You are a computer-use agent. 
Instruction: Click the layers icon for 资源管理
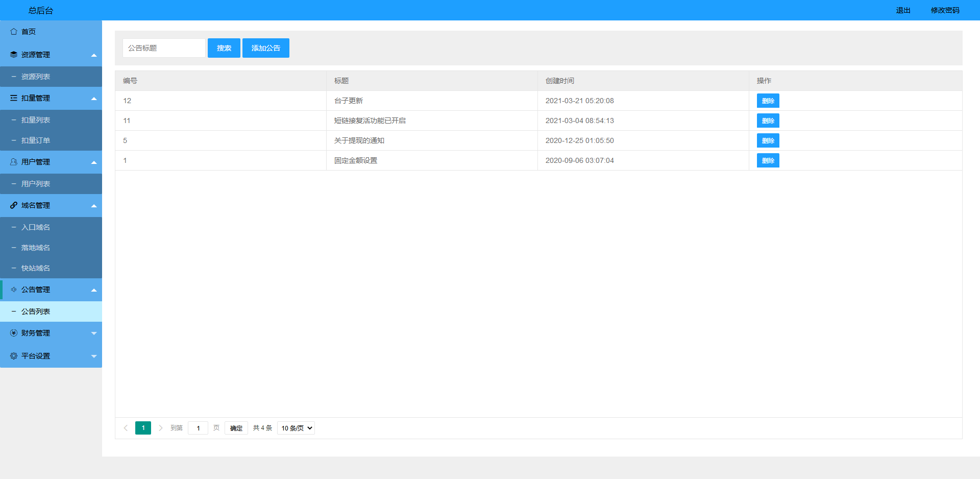pos(14,55)
